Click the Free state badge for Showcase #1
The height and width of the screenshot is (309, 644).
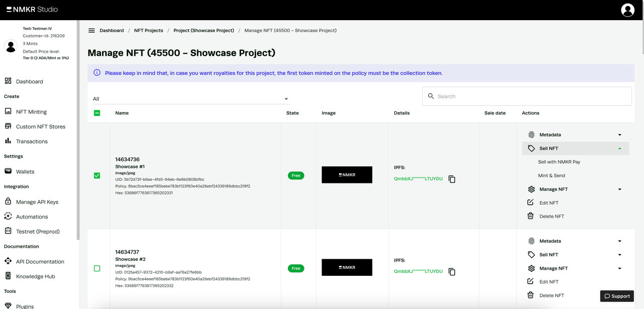click(x=296, y=175)
